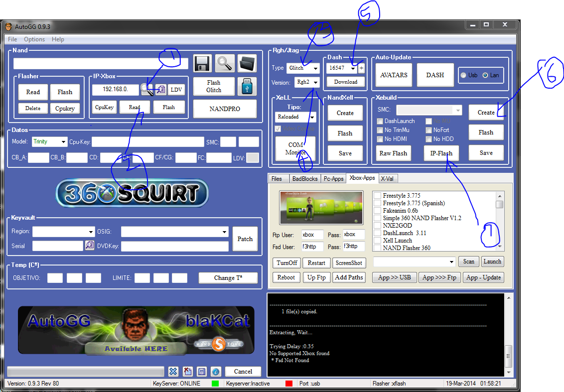Open the Dash version dropdown showing 16547
The height and width of the screenshot is (392, 564).
click(x=342, y=68)
